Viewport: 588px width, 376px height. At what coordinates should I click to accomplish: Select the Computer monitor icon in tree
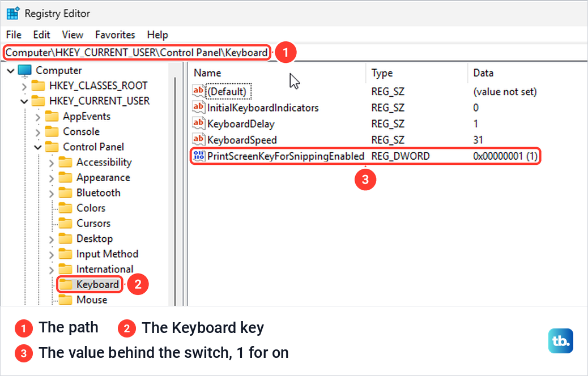(x=25, y=70)
